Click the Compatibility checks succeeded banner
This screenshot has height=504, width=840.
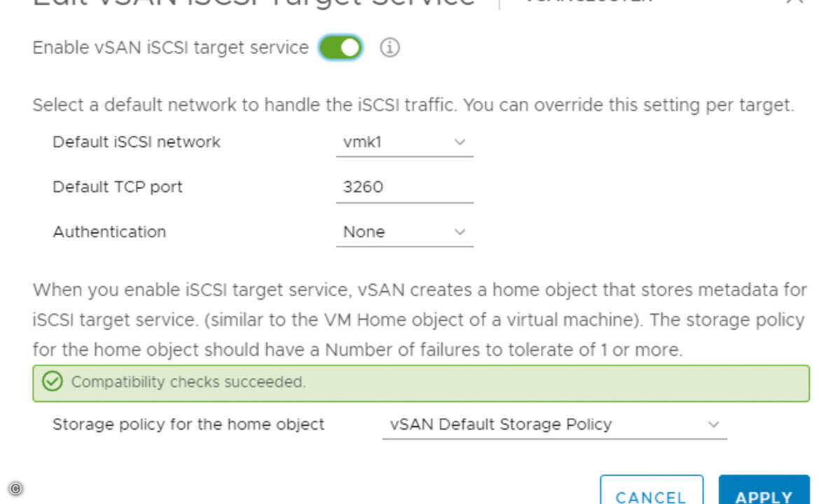click(x=420, y=383)
